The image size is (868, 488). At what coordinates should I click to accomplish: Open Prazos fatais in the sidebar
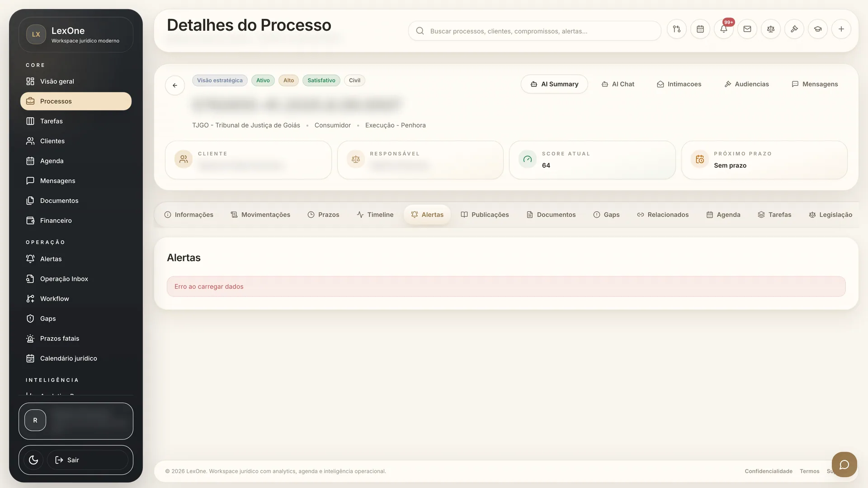[76, 338]
